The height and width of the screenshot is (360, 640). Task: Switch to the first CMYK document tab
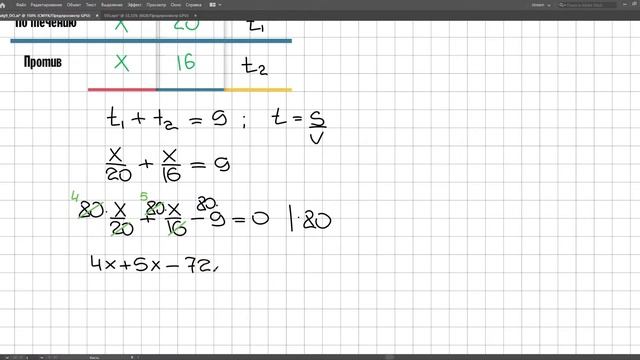46,16
